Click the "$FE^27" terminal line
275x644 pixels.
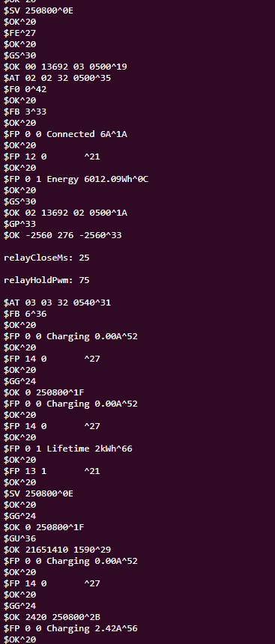click(x=19, y=33)
